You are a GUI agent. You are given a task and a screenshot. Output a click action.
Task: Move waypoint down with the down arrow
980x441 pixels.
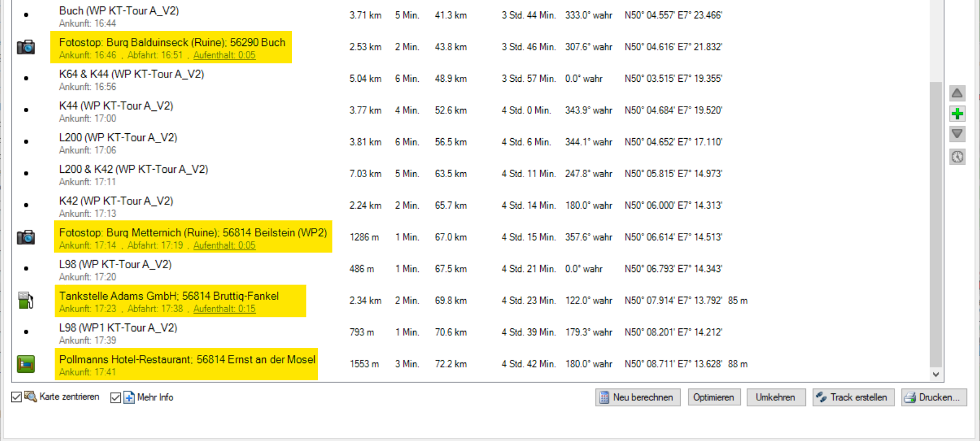[957, 134]
